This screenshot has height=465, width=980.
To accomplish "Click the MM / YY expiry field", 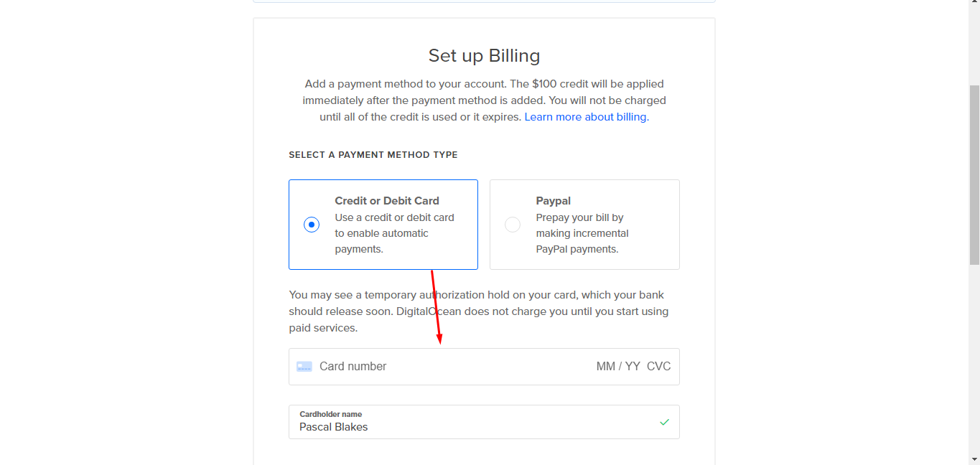I will click(617, 367).
